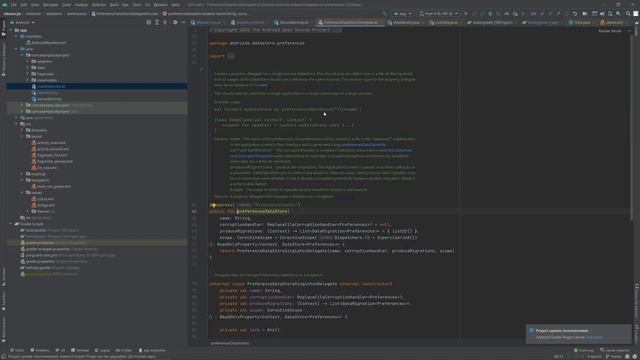Click the Undo arrow toolbar icon
This screenshot has width=640, height=360.
click(575, 13)
